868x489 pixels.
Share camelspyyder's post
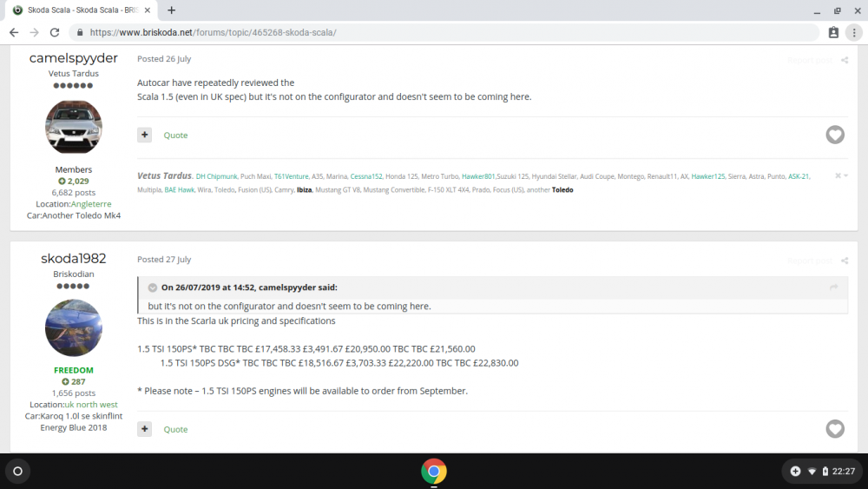point(845,60)
